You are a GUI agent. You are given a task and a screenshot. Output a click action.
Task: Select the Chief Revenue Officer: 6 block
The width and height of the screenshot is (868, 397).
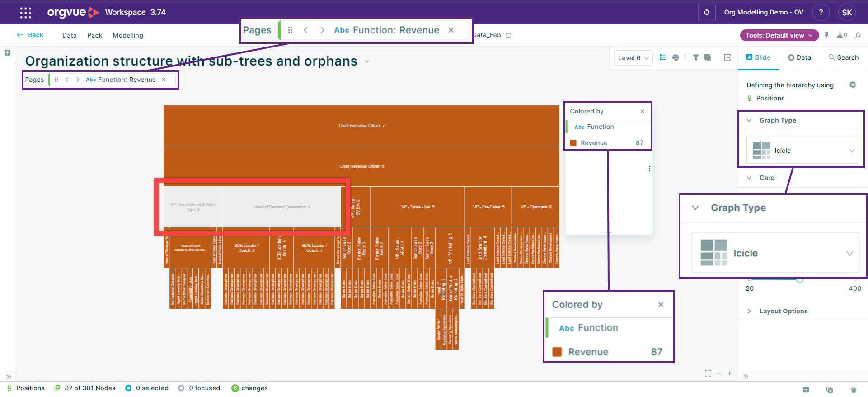point(361,166)
